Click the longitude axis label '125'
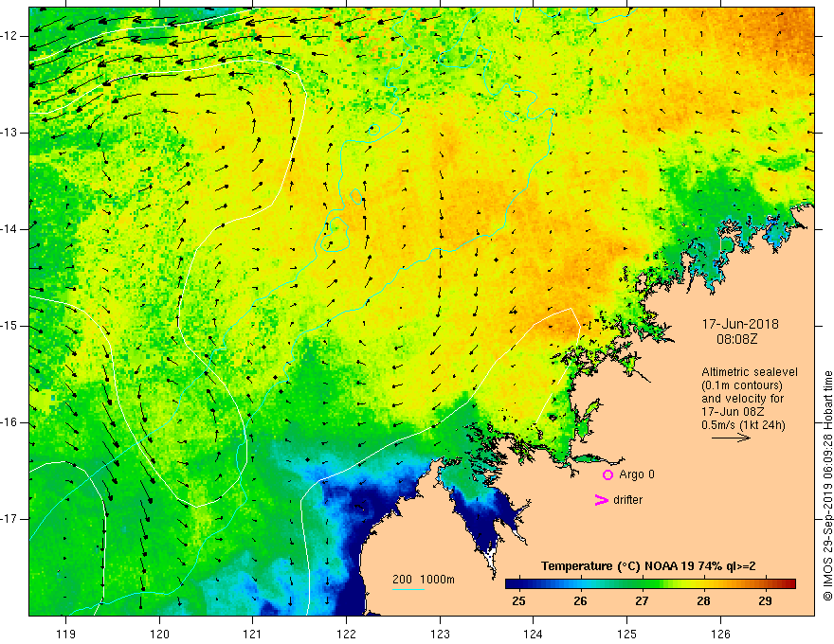 (x=626, y=634)
